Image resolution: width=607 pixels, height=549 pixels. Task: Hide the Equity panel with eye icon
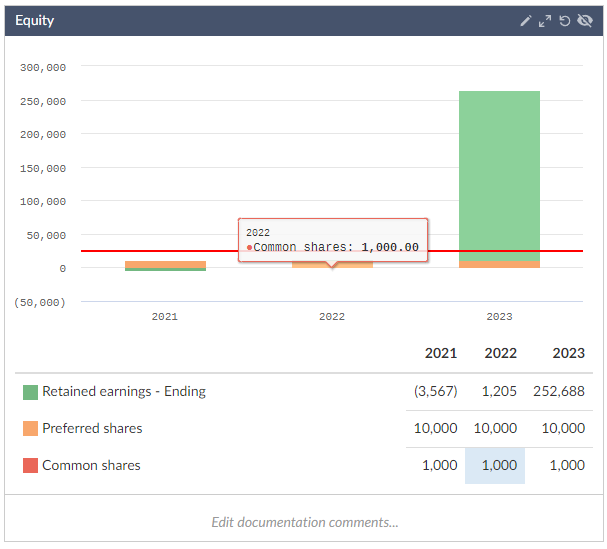[x=585, y=21]
